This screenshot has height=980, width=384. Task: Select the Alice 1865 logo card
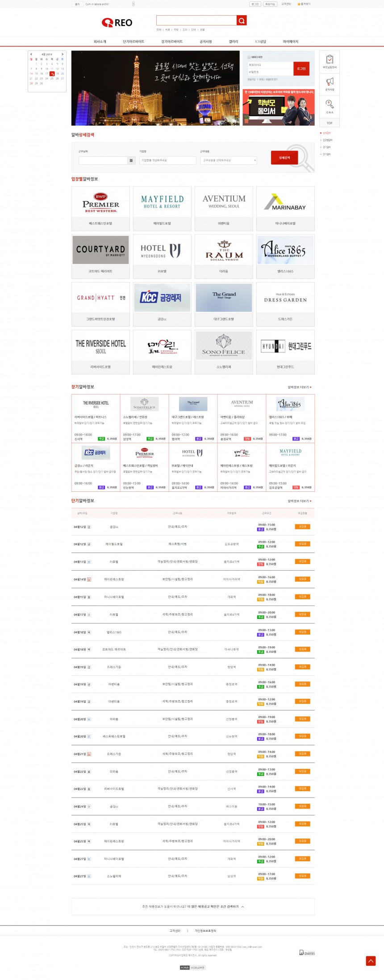pyautogui.click(x=285, y=256)
